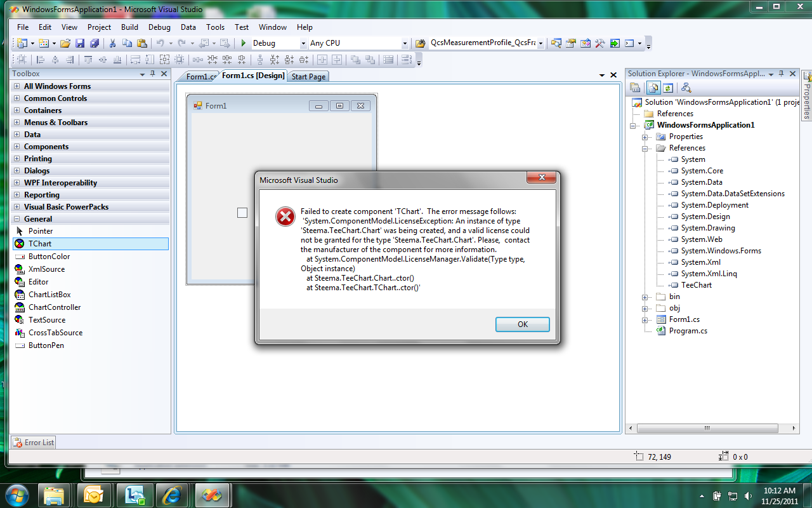812x508 pixels.
Task: Select the TChart toolbox item
Action: pyautogui.click(x=90, y=244)
